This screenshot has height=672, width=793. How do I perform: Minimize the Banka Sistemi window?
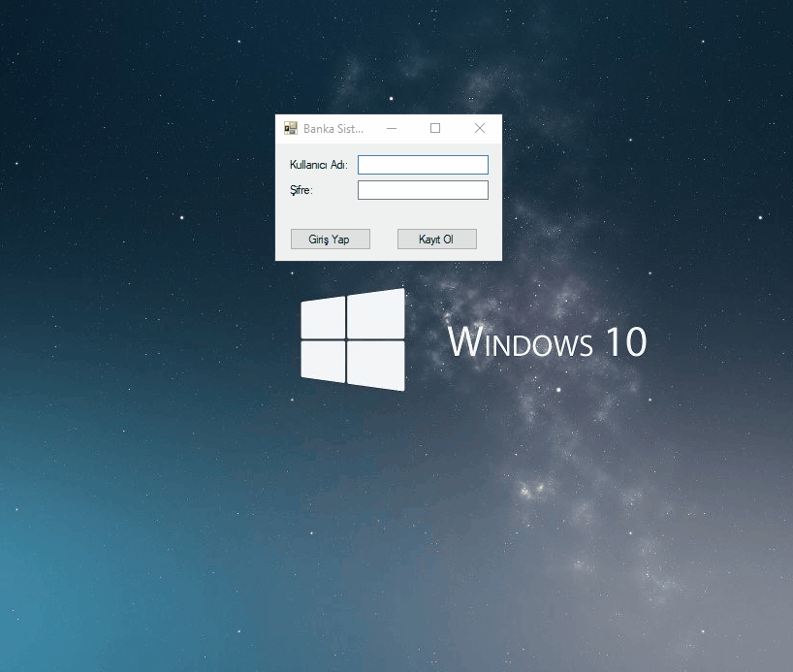pyautogui.click(x=392, y=129)
